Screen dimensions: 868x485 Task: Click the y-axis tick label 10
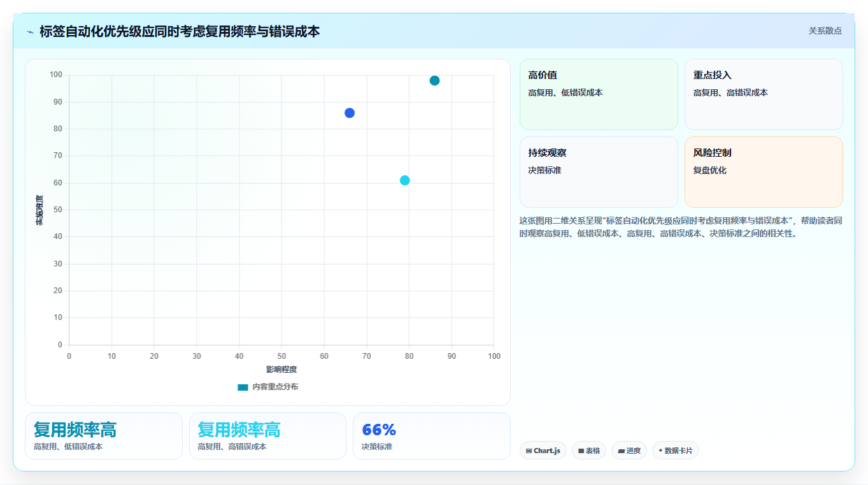(x=58, y=317)
